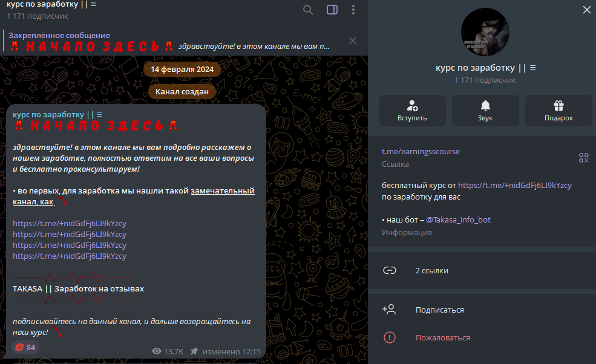The height and width of the screenshot is (364, 596).
Task: Dismiss the pinned message bar
Action: click(x=353, y=41)
